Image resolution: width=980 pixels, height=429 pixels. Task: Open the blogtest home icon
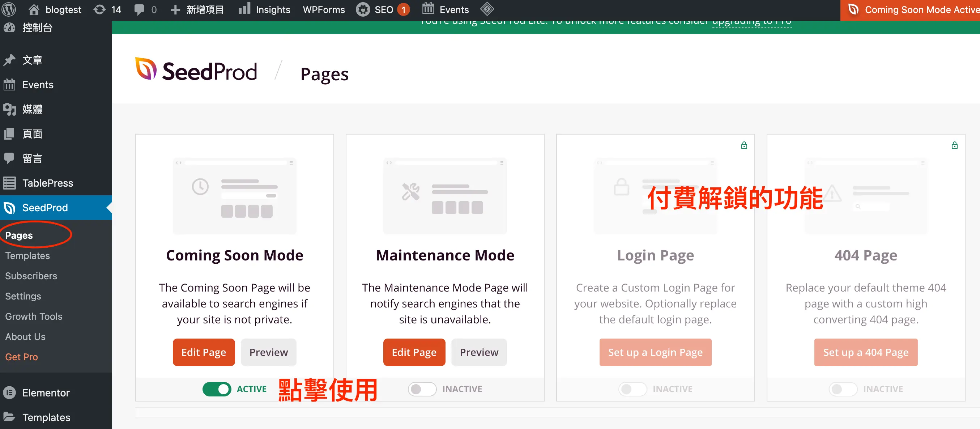34,9
